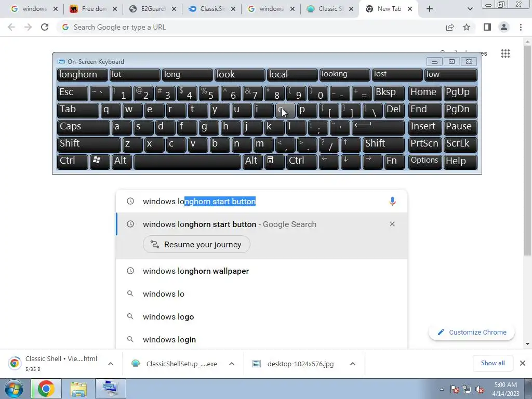Switch to the Free download tab

click(x=94, y=9)
